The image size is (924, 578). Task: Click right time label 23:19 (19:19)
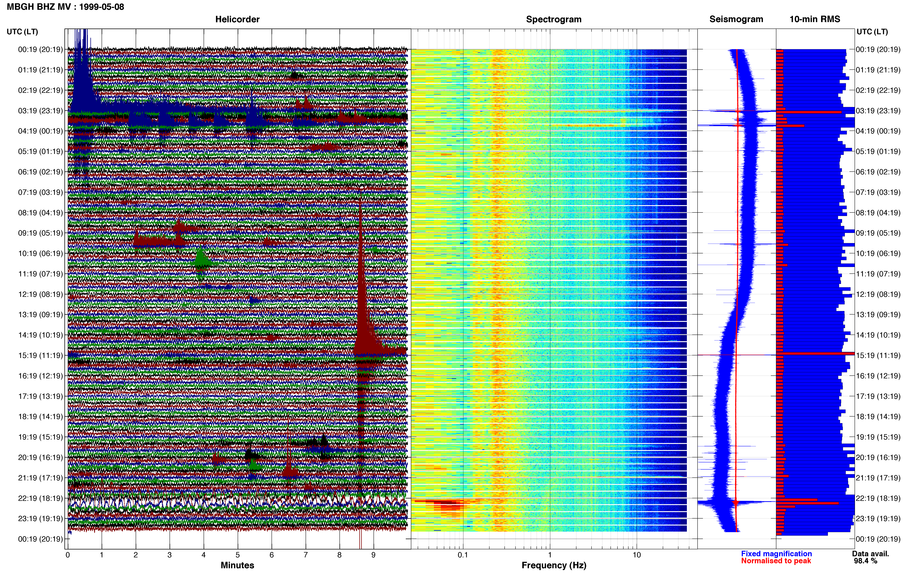click(x=878, y=519)
